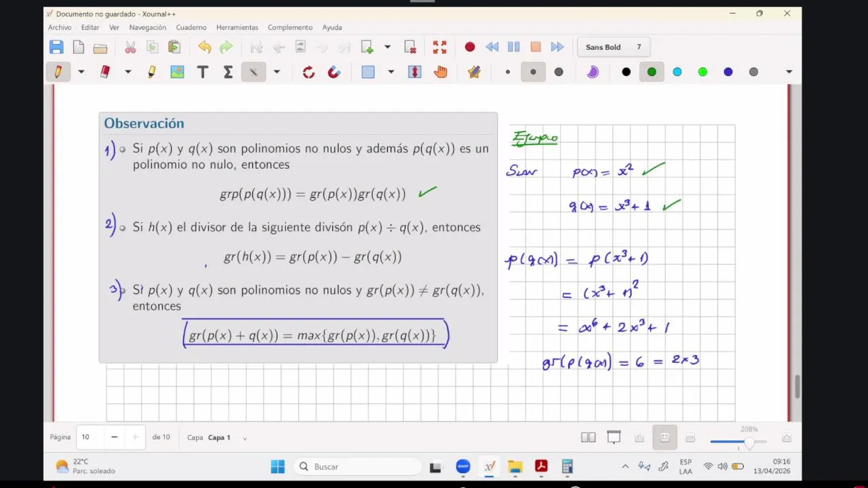This screenshot has height=488, width=868.
Task: Open the pen tool options dropdown
Action: (x=81, y=72)
